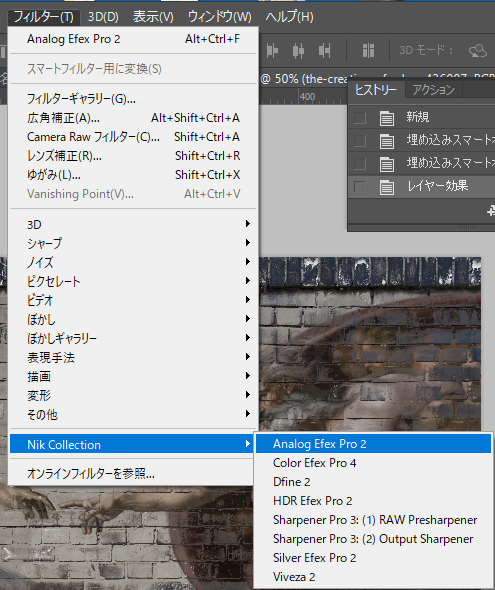Click オンラインフィルターを参照...
This screenshot has height=590, width=495.
133,474
